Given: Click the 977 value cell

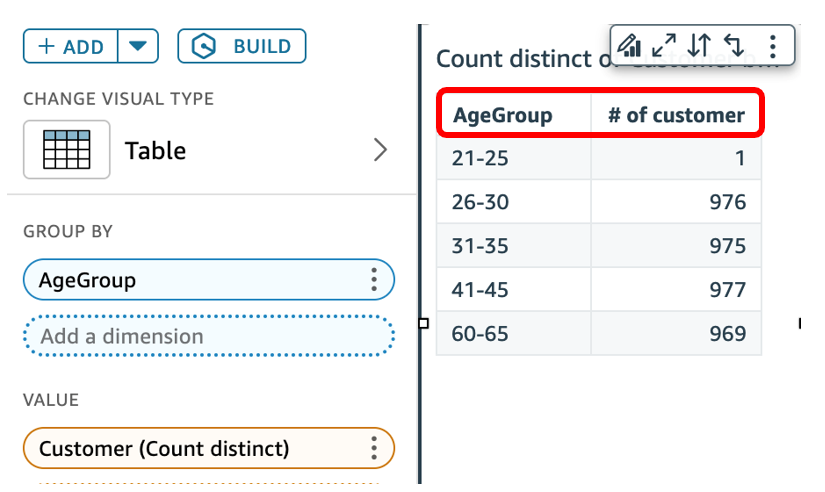Looking at the screenshot, I should pyautogui.click(x=727, y=290).
